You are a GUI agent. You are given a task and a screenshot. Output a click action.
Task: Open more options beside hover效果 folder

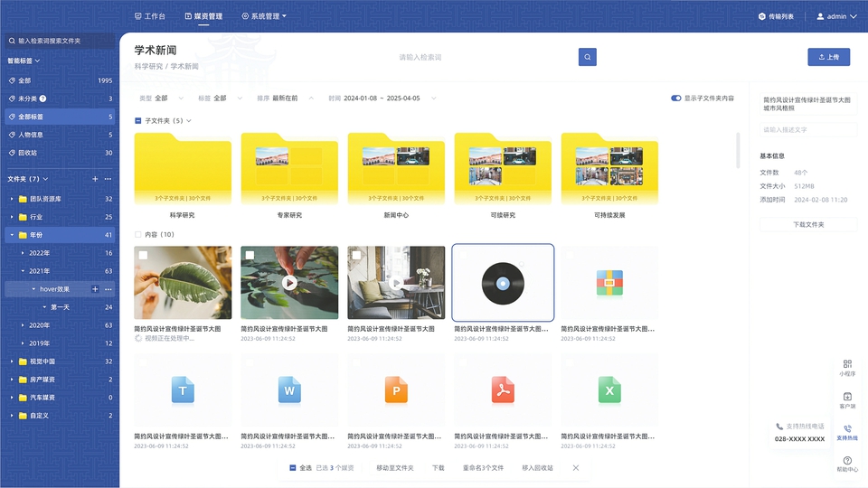tap(108, 289)
